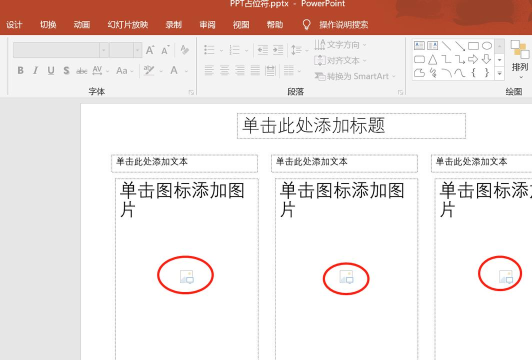Image resolution: width=532 pixels, height=360 pixels.
Task: Justify the paragraph text
Action: [255, 70]
